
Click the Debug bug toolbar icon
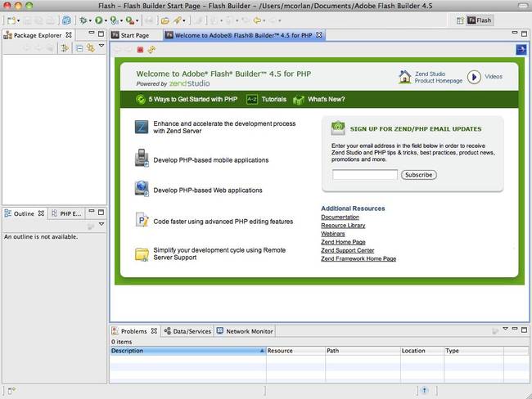click(83, 20)
